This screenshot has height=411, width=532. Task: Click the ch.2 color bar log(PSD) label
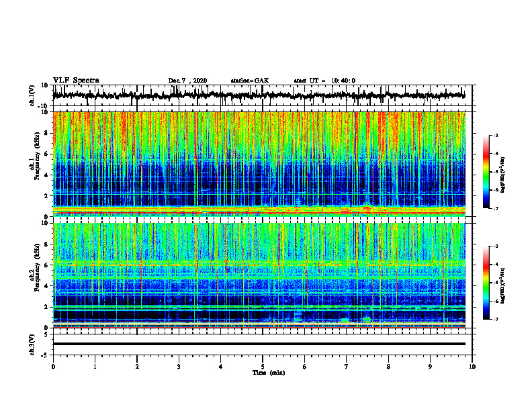coord(502,285)
